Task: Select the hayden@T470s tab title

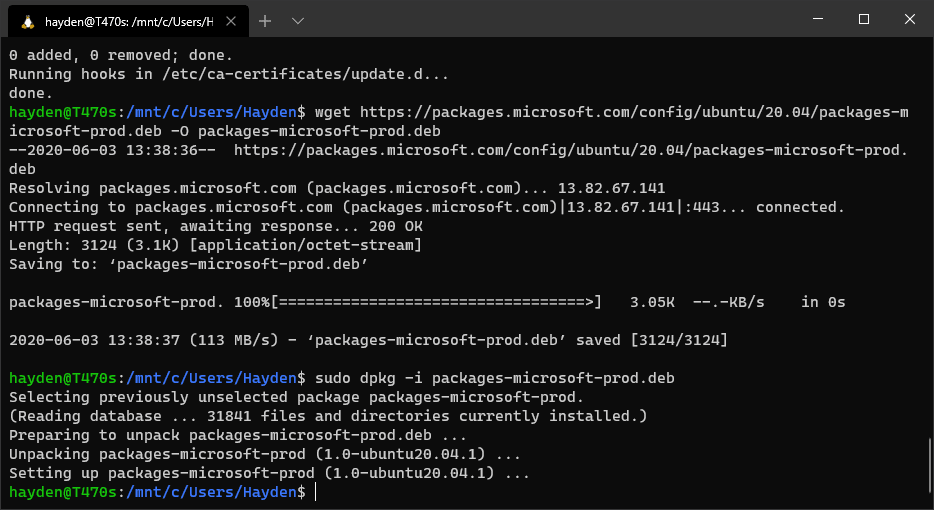Action: tap(129, 22)
